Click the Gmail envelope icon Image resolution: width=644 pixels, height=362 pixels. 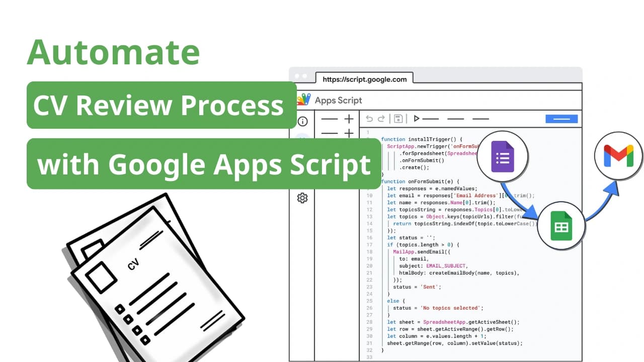coord(618,155)
